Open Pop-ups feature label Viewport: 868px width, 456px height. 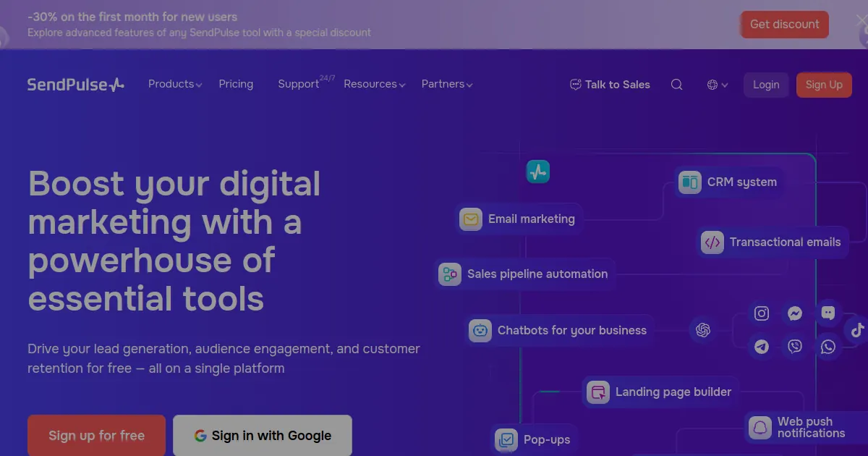tap(547, 439)
